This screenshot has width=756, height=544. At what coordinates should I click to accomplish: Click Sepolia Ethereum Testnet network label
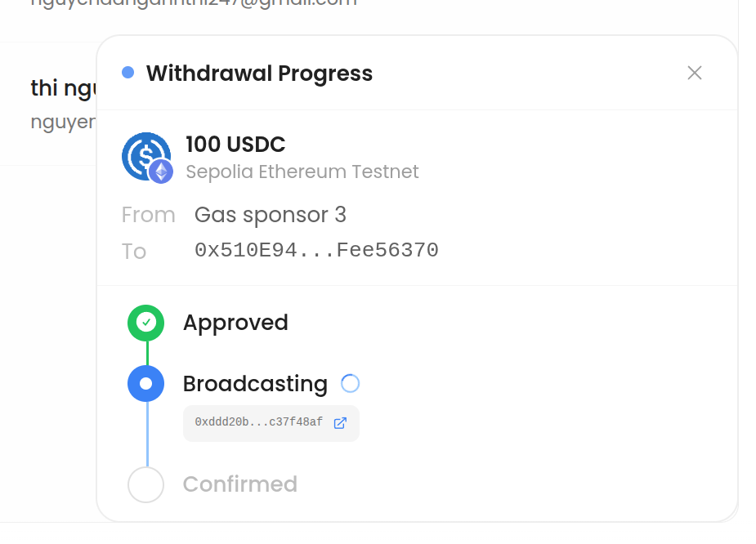[302, 172]
